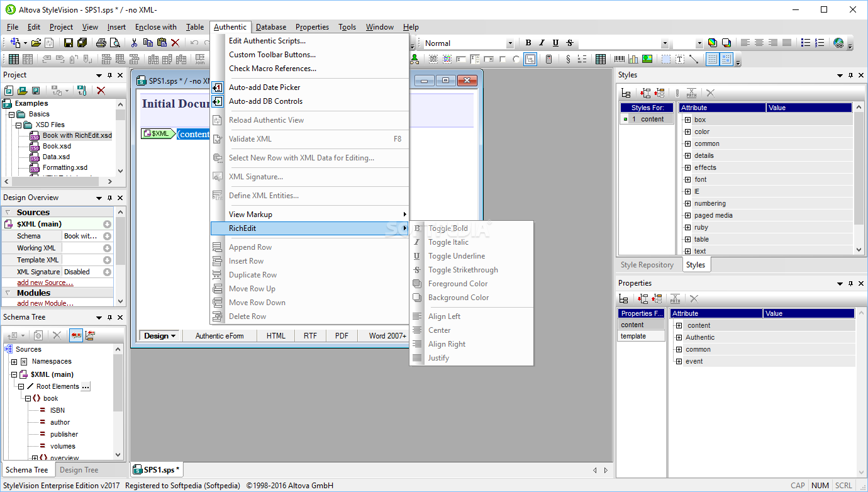Insert barcode using the barcode icon

click(620, 59)
